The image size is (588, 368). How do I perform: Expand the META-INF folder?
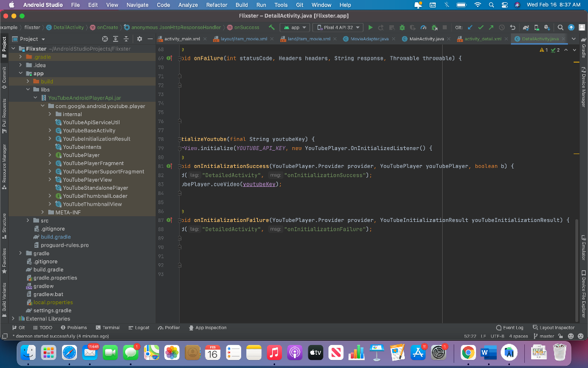click(x=42, y=212)
